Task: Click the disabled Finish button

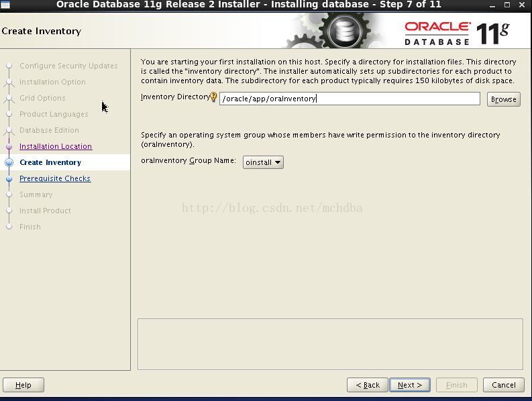Action: 457,385
